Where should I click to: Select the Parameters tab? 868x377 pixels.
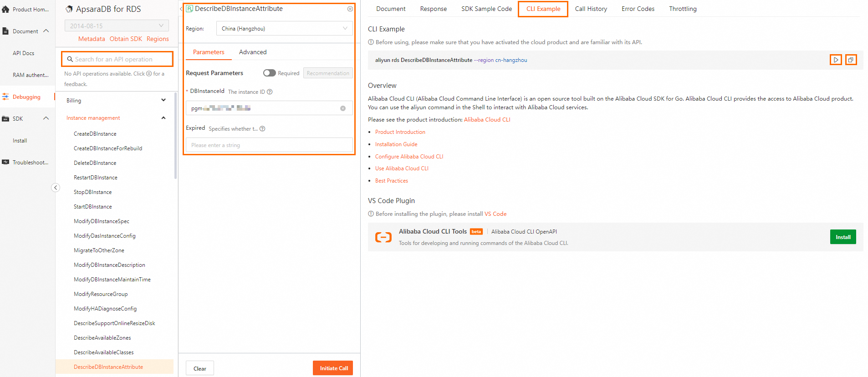[209, 52]
